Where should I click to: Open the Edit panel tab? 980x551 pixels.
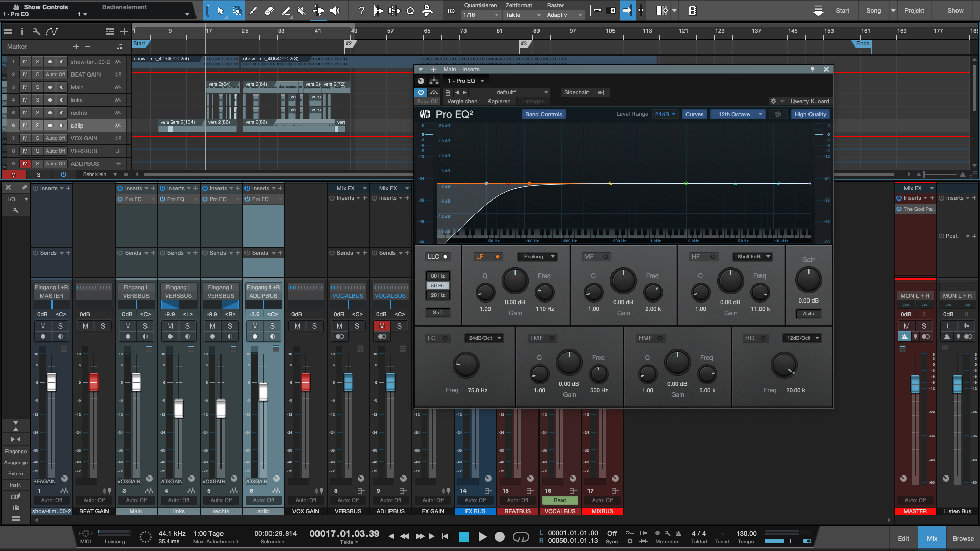(x=903, y=538)
